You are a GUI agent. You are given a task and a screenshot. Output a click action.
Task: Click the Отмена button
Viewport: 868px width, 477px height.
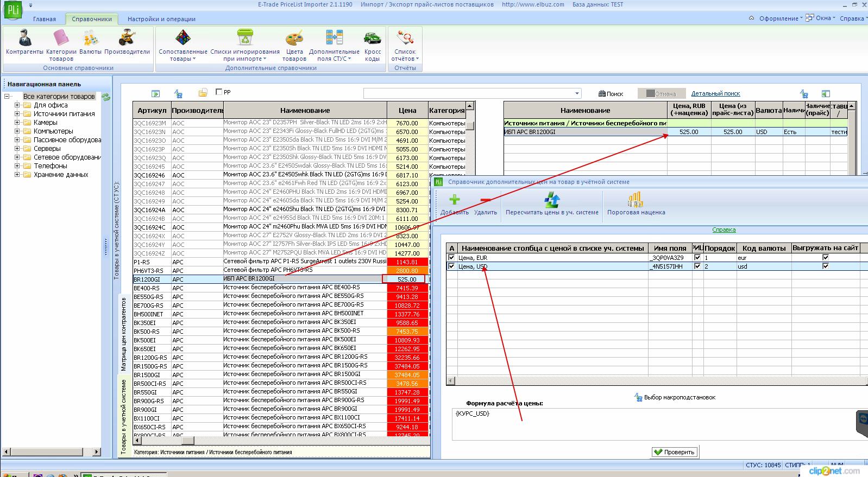pyautogui.click(x=661, y=94)
